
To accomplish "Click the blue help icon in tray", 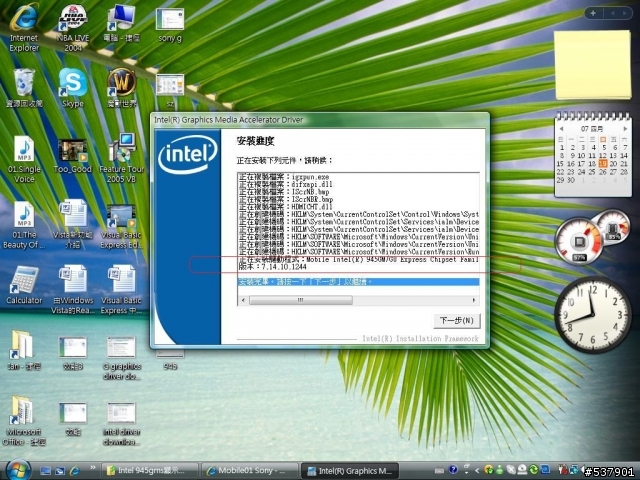I will (453, 470).
